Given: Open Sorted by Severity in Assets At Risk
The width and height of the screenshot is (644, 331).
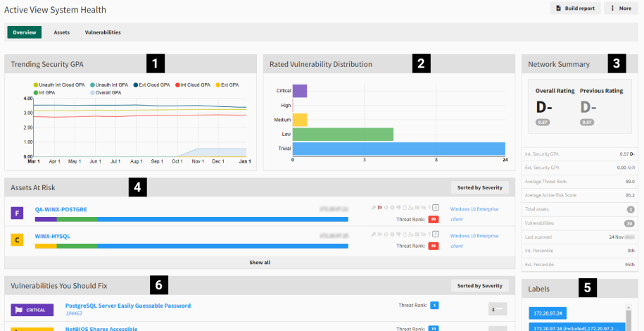Looking at the screenshot, I should point(479,187).
